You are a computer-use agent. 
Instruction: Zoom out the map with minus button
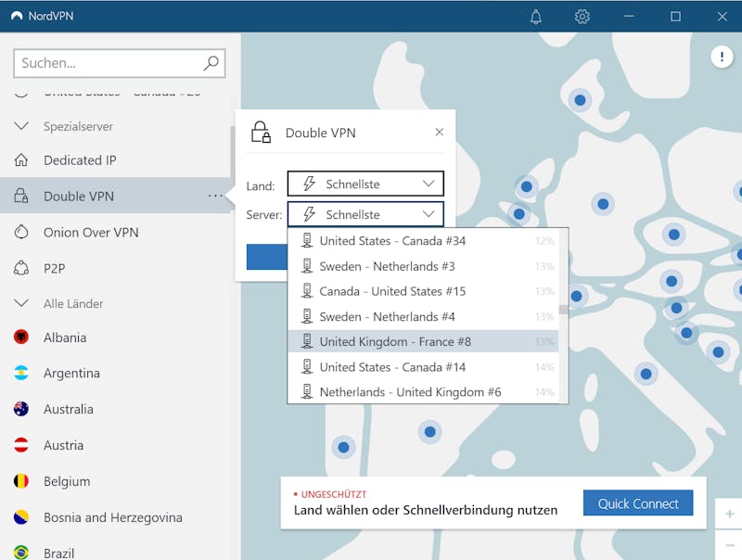coord(729,545)
